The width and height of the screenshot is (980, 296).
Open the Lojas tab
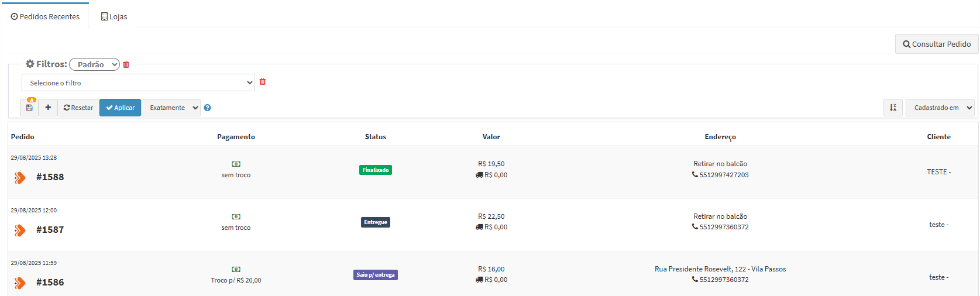pos(114,16)
